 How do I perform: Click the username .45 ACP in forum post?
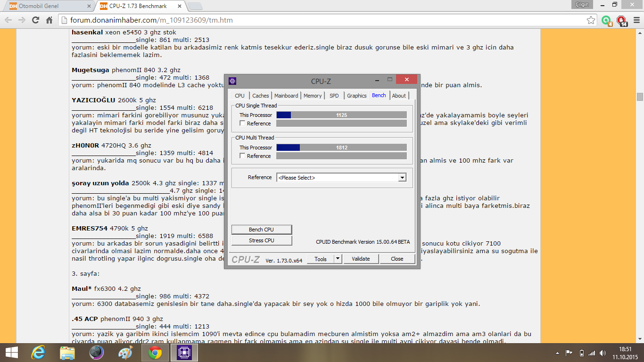[x=85, y=319]
